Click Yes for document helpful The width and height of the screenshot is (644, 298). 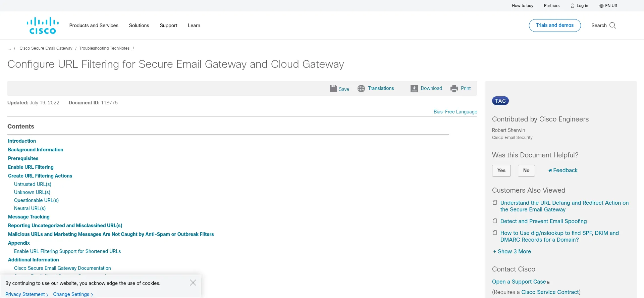(501, 170)
